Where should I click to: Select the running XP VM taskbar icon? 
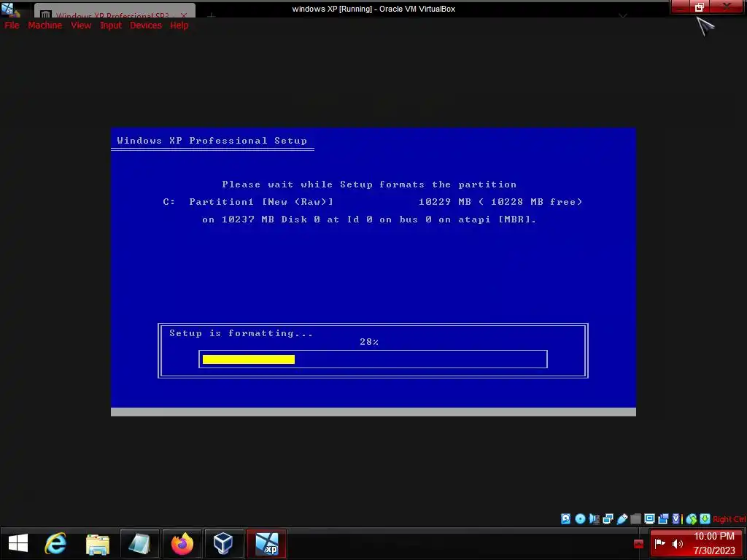pos(266,543)
